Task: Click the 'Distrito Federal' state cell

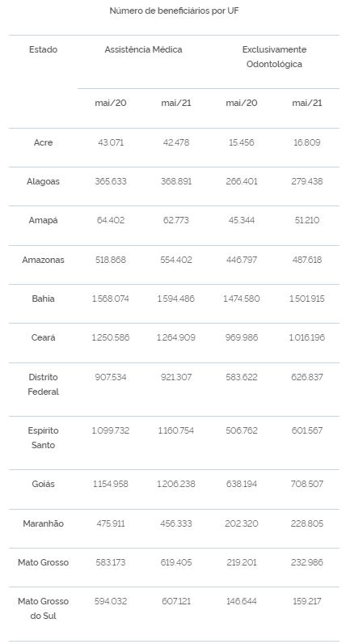Action: coord(43,384)
